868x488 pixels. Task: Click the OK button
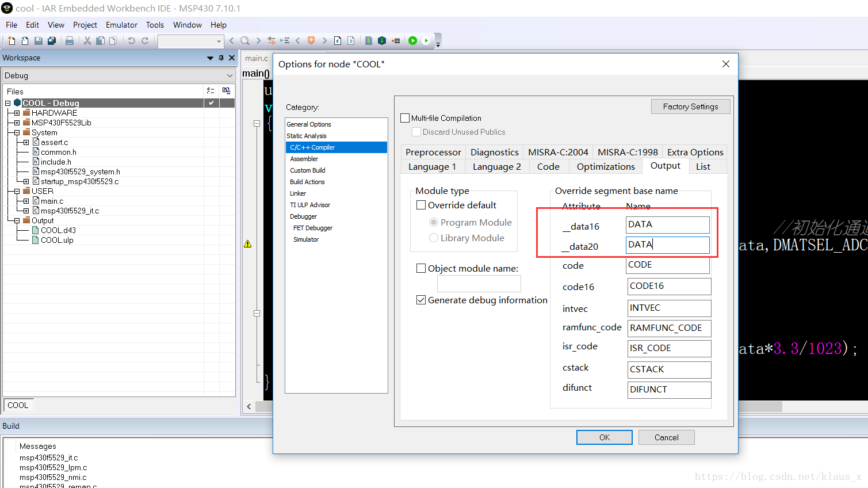tap(605, 437)
